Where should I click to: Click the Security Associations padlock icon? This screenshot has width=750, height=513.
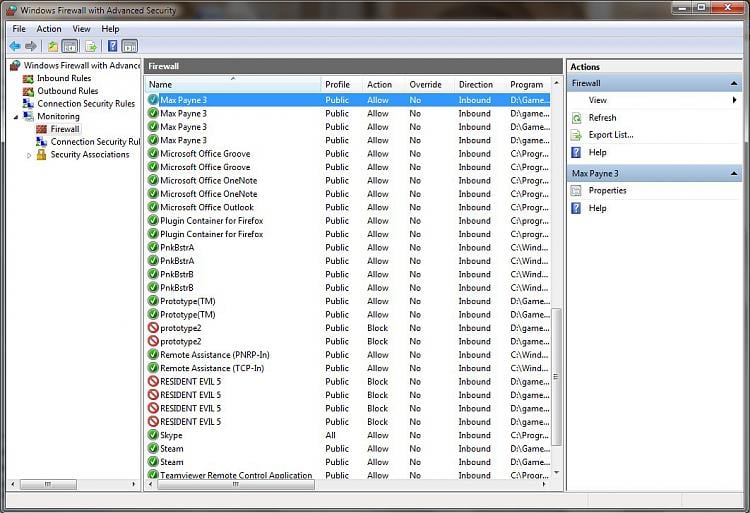click(x=42, y=154)
